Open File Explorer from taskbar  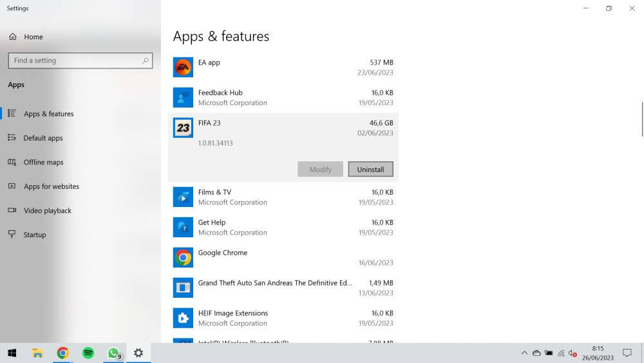[x=37, y=353]
